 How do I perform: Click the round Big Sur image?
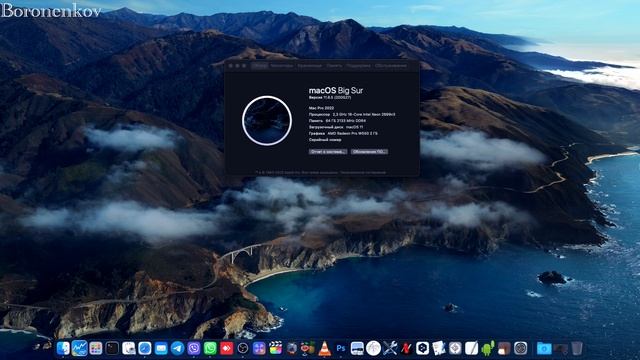[267, 120]
